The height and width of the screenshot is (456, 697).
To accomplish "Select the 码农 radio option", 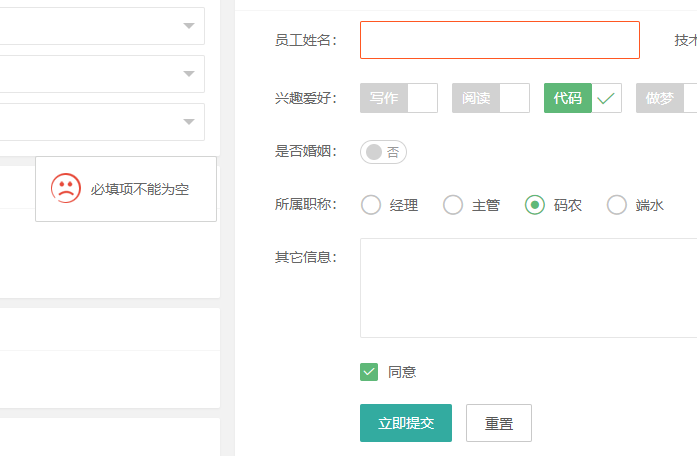I will 535,206.
